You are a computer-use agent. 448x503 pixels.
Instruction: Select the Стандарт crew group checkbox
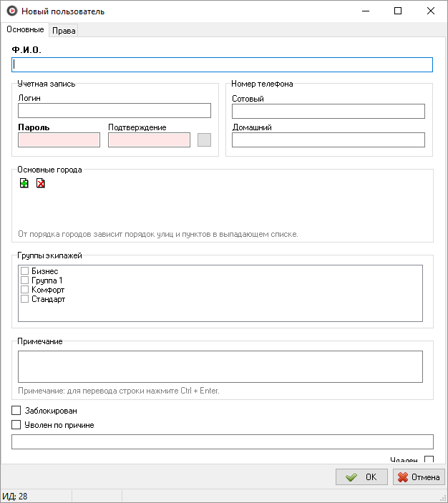(25, 299)
